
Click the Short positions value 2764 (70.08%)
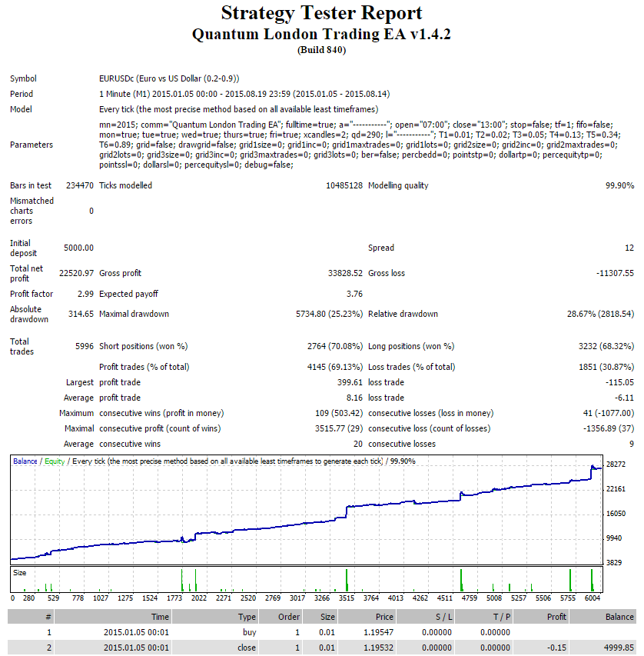(x=334, y=346)
